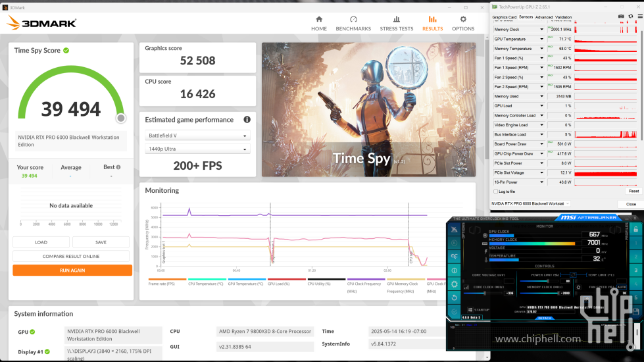Select Afterburner profile 3
644x362 pixels.
pyautogui.click(x=636, y=271)
